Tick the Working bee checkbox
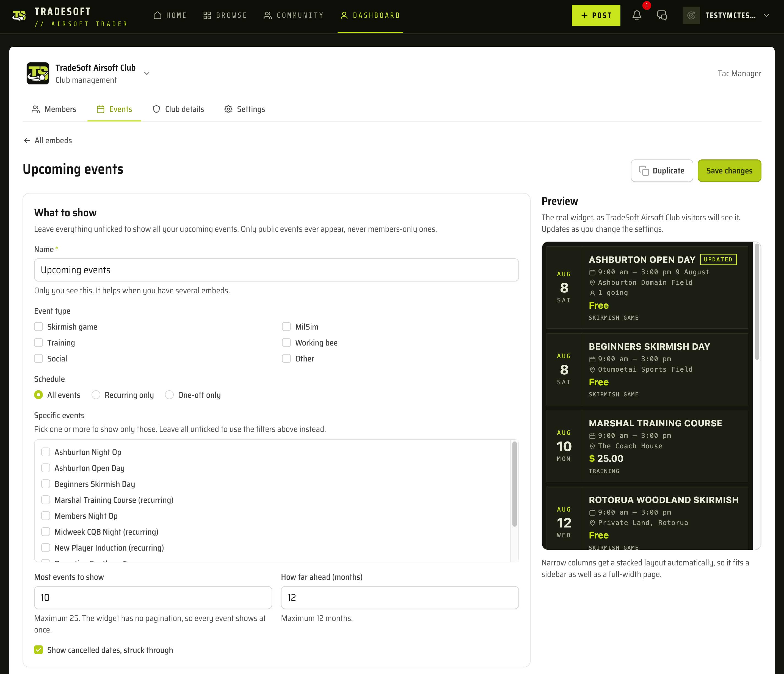This screenshot has height=674, width=784. [286, 342]
